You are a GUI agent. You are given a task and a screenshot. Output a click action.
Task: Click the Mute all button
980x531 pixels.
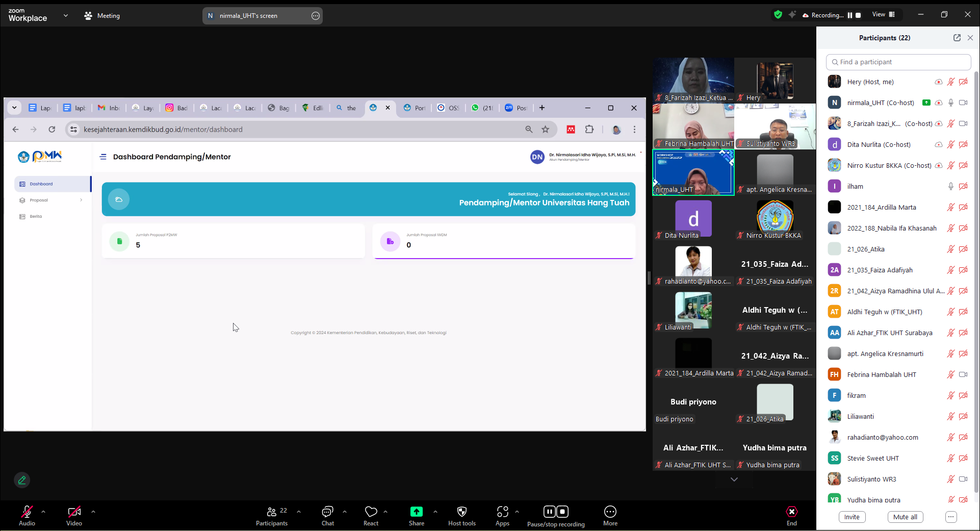[x=905, y=517]
